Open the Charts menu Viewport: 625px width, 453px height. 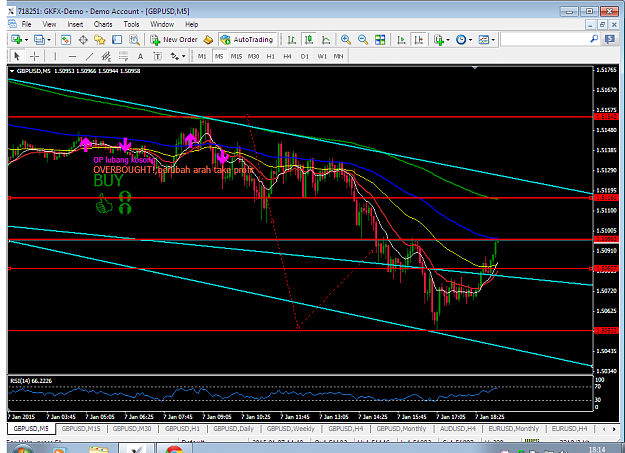(x=103, y=24)
